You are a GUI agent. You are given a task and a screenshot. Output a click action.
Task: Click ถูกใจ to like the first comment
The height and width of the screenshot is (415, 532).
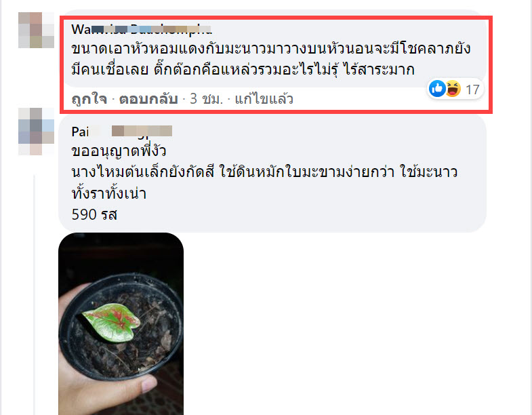coord(89,99)
